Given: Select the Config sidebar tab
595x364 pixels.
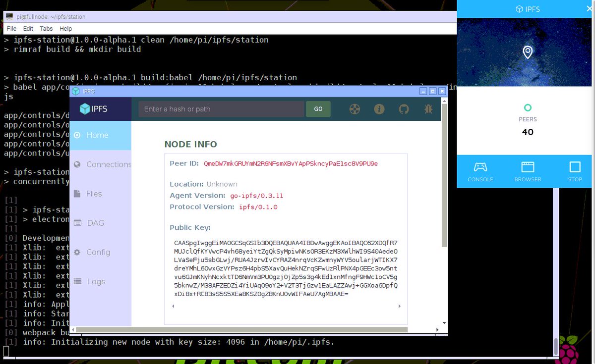Looking at the screenshot, I should [x=100, y=252].
